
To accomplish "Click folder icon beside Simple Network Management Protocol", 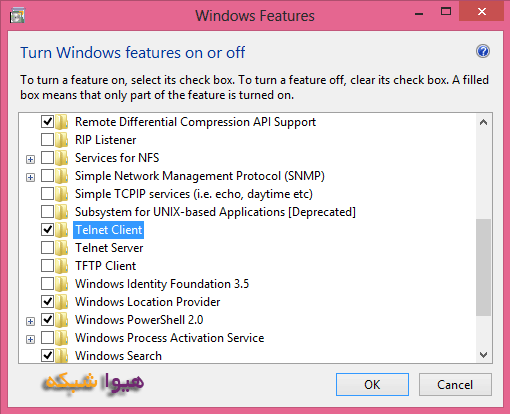I will pyautogui.click(x=62, y=176).
